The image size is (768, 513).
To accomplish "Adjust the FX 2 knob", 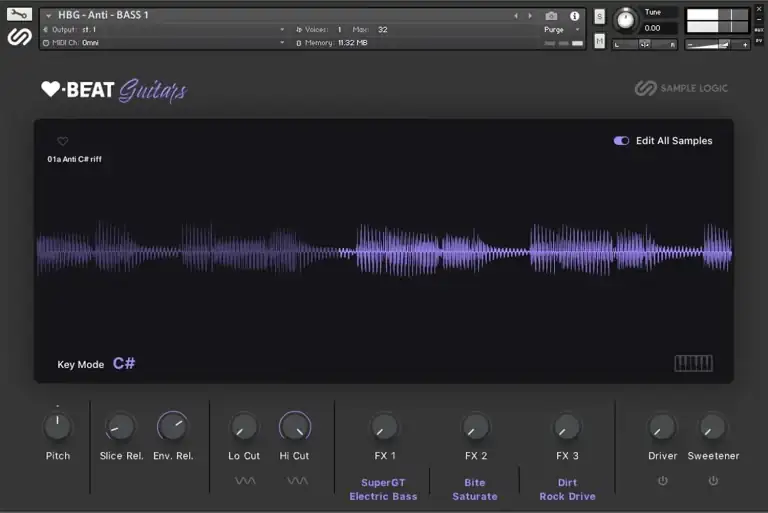I will tap(476, 427).
